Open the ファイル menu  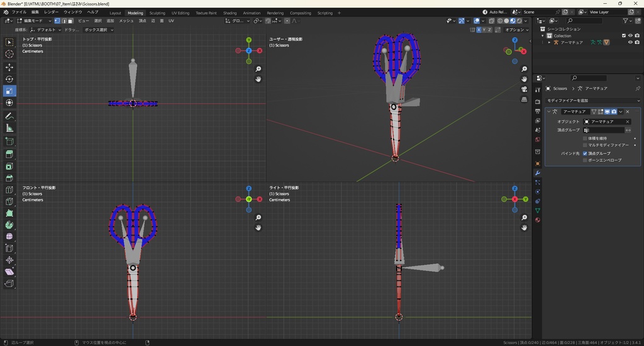point(19,12)
